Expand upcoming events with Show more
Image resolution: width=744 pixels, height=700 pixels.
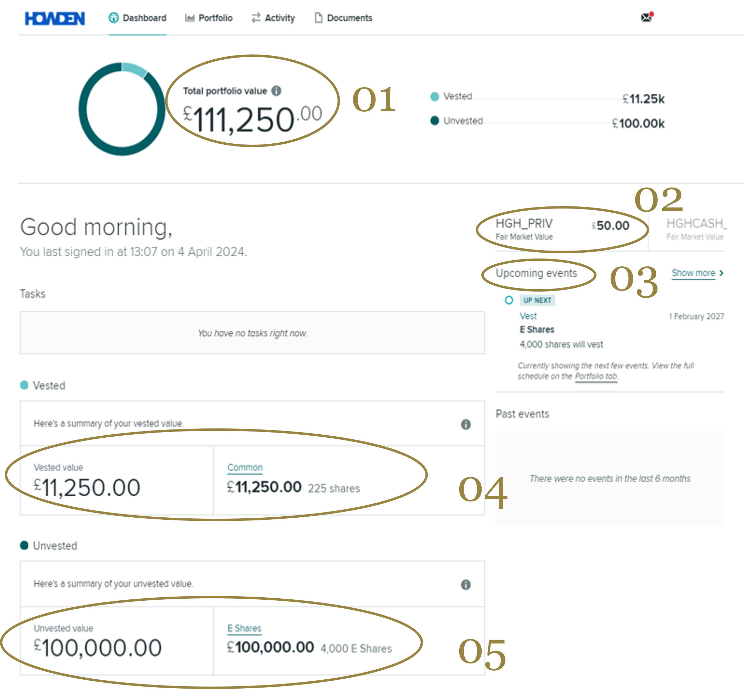click(693, 273)
